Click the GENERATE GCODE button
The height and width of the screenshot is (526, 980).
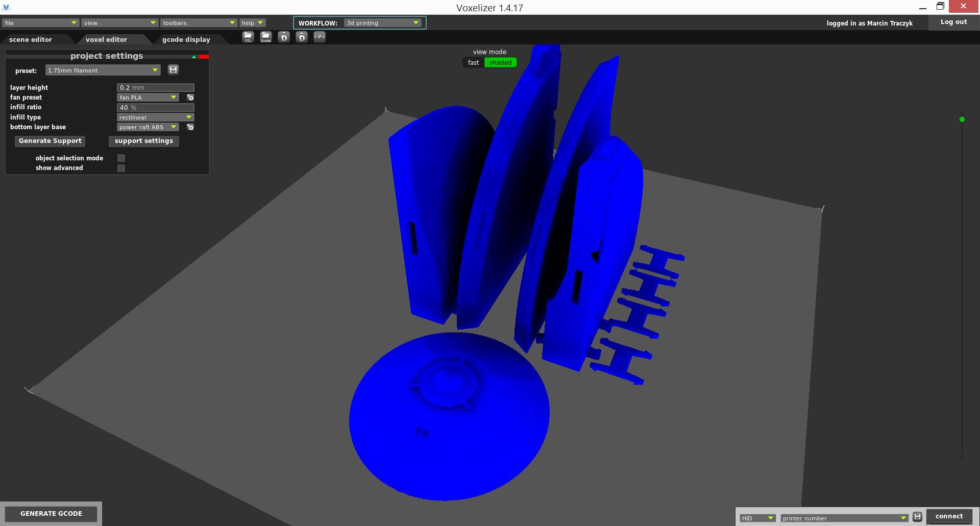coord(51,513)
